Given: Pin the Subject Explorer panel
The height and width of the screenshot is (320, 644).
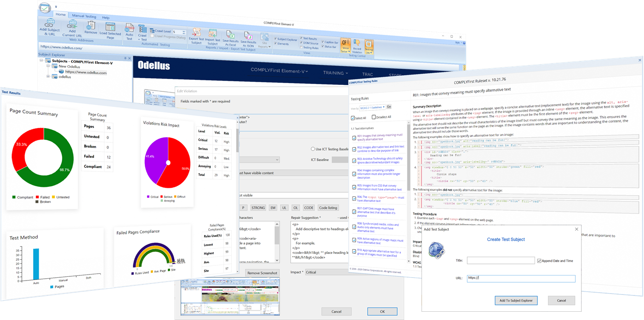Looking at the screenshot, I should pos(125,58).
